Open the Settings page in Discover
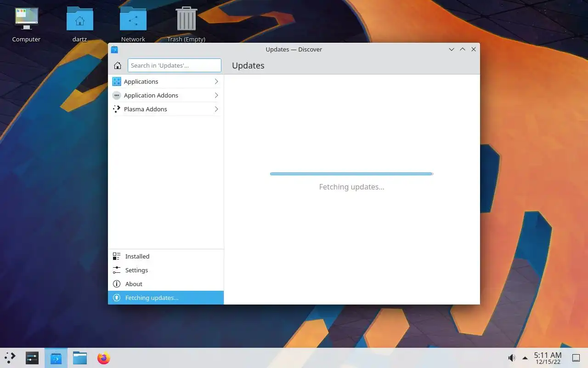The image size is (588, 368). (x=166, y=270)
